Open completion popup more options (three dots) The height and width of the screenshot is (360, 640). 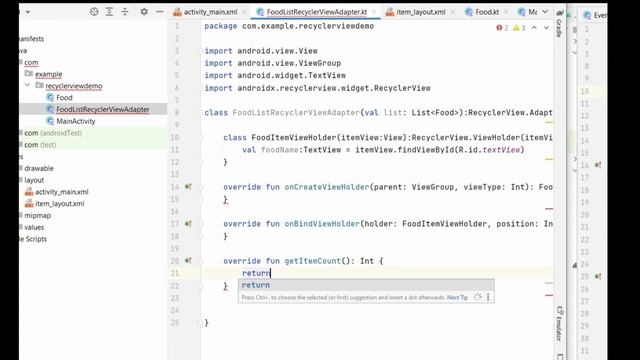pos(488,297)
